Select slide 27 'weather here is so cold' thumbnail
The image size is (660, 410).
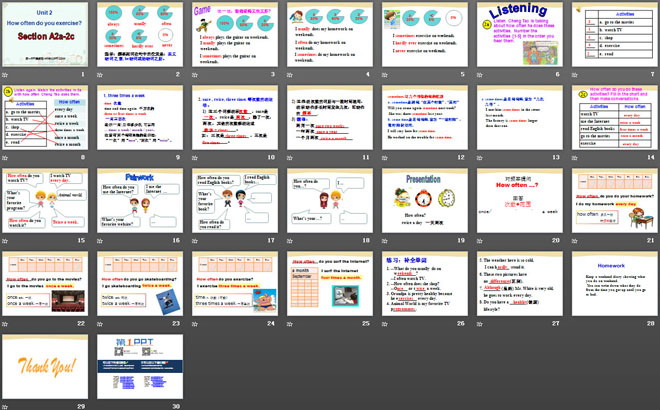click(x=520, y=284)
